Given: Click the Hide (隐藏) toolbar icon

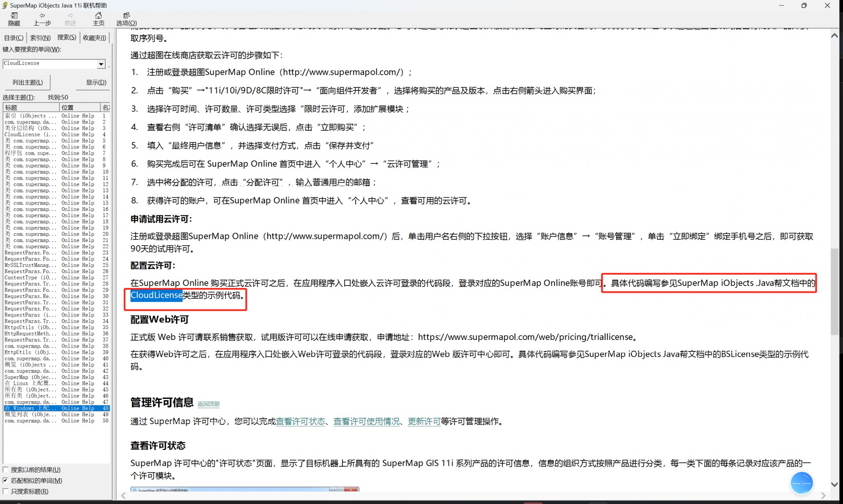Looking at the screenshot, I should pyautogui.click(x=14, y=19).
